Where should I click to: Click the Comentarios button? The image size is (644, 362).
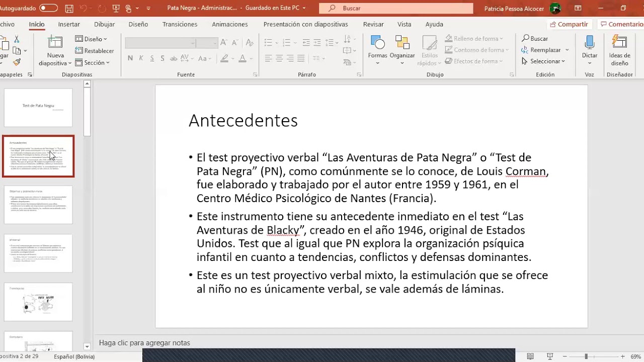(x=622, y=24)
